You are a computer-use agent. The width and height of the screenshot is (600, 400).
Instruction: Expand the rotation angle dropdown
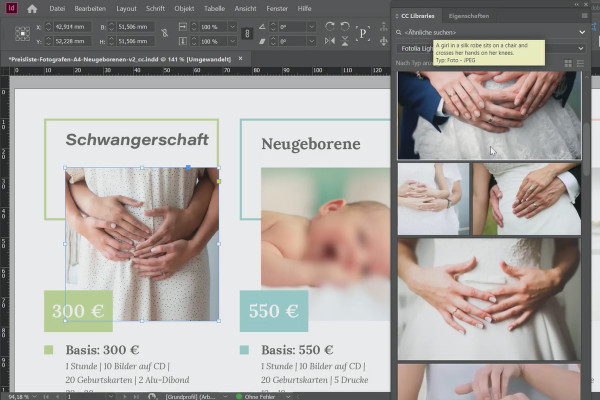311,27
